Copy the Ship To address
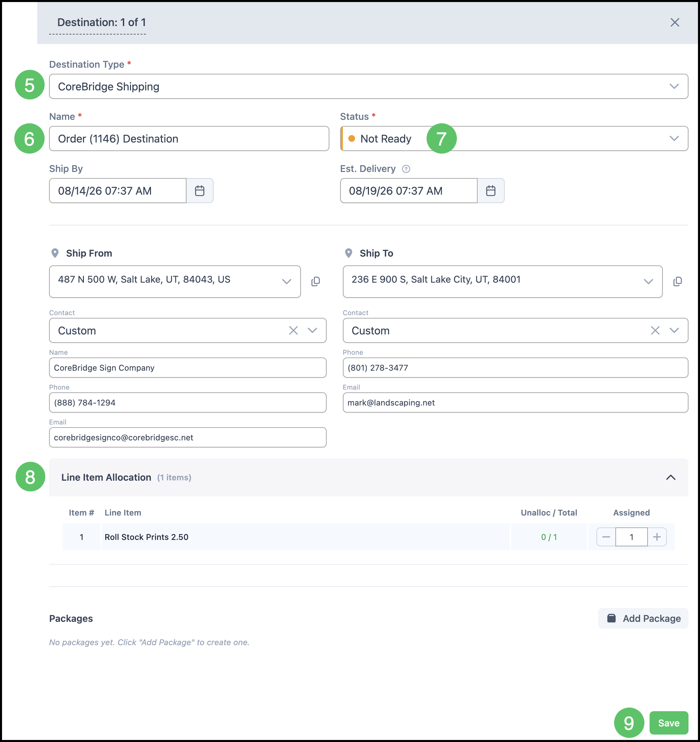 [678, 281]
